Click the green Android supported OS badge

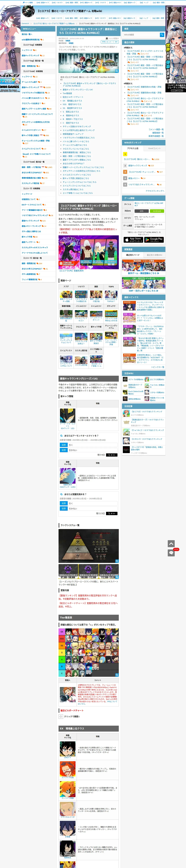(157, 211)
